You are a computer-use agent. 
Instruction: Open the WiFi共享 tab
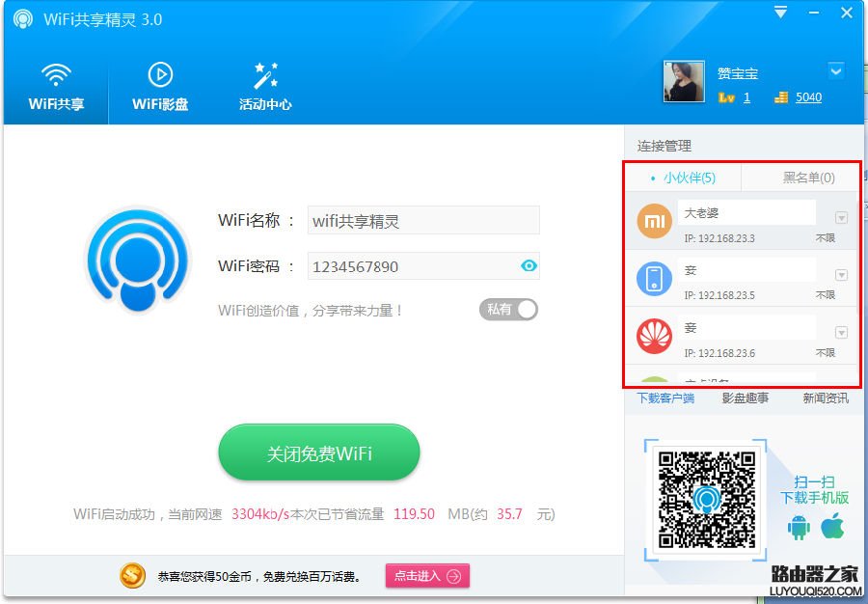(56, 88)
